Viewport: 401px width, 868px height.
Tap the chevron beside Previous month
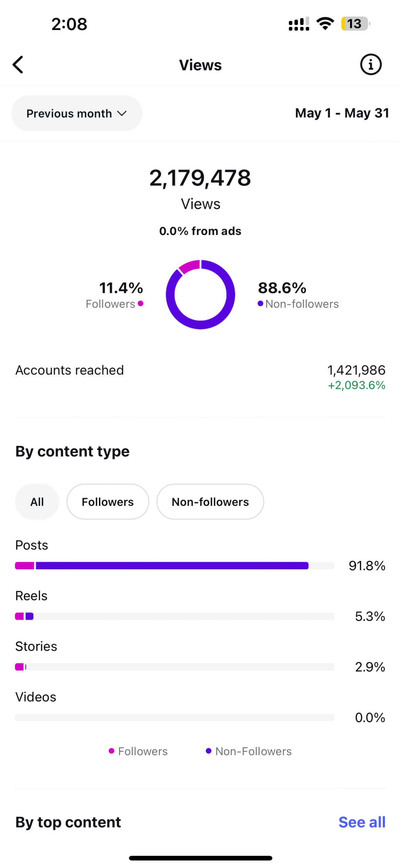(122, 113)
